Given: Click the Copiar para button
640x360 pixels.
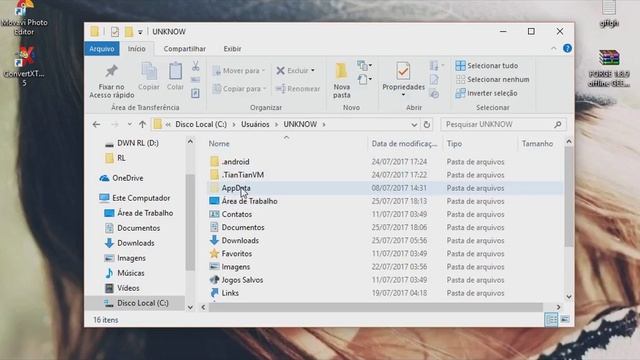Looking at the screenshot, I should click(240, 89).
